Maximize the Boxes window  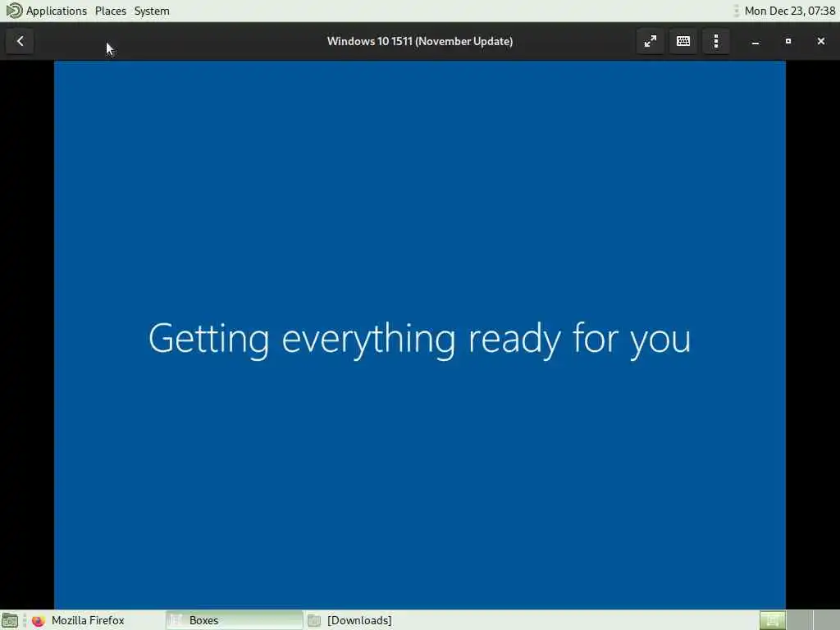[x=788, y=41]
